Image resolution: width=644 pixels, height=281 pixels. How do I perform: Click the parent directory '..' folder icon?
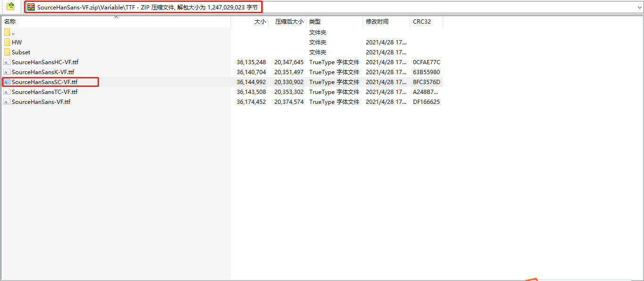coord(7,32)
